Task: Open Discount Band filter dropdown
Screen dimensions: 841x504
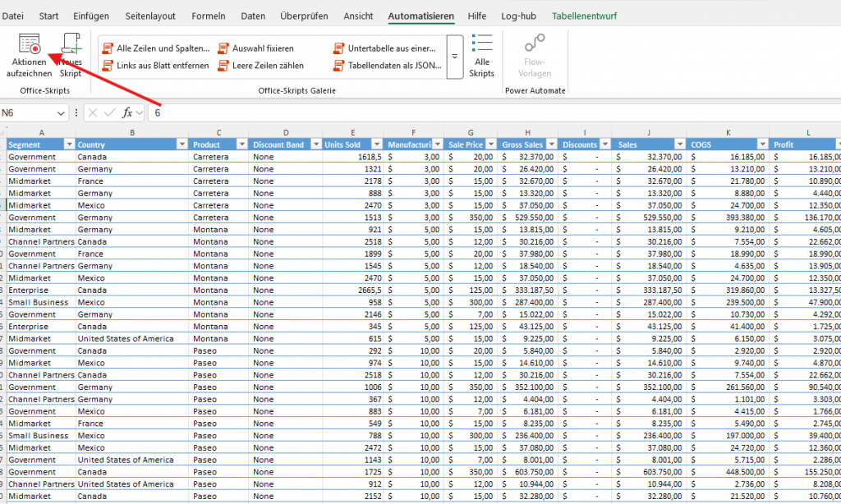Action: (x=315, y=144)
